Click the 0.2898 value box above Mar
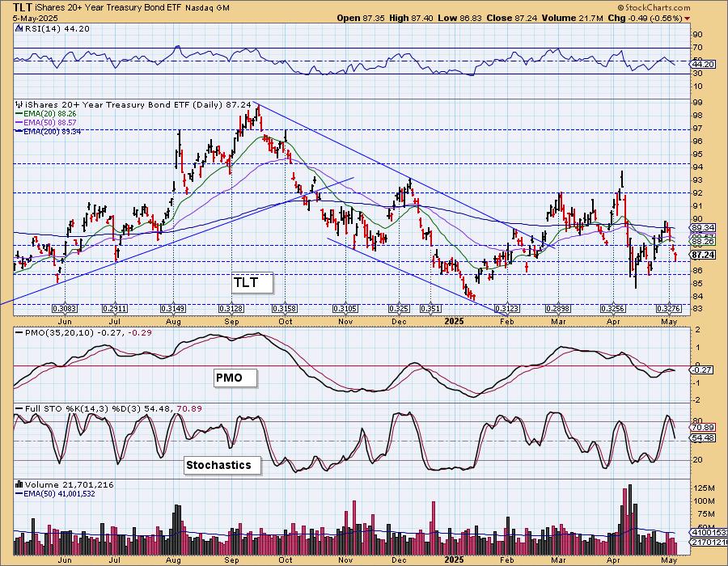Viewport: 728px width, 566px height. (x=558, y=309)
